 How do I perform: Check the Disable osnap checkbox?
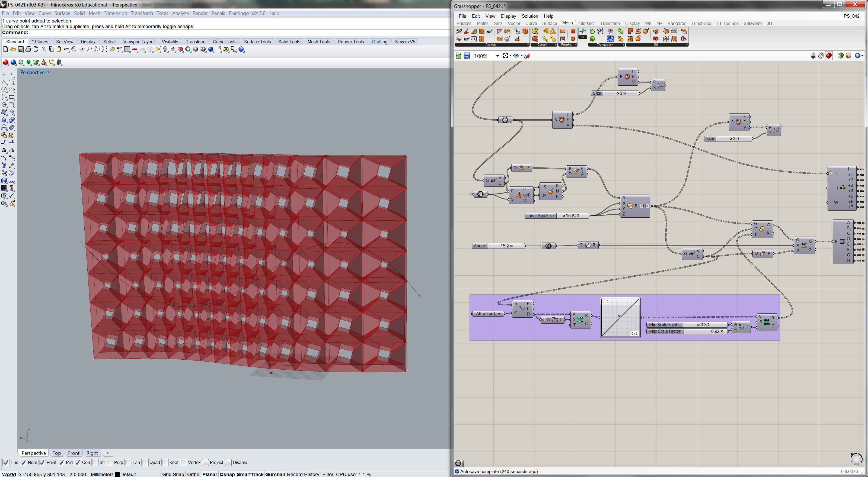(x=228, y=463)
